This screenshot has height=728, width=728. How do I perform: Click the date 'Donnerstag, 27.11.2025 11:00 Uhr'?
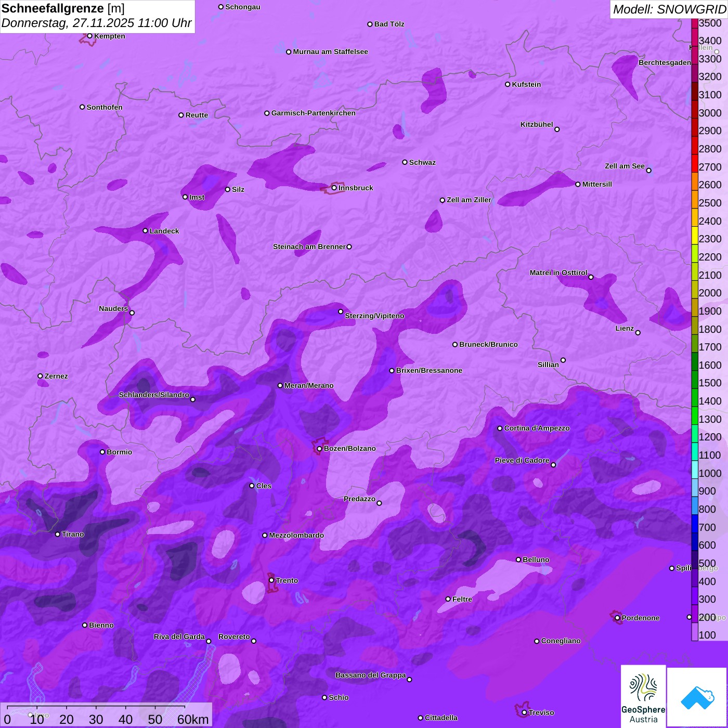(97, 23)
